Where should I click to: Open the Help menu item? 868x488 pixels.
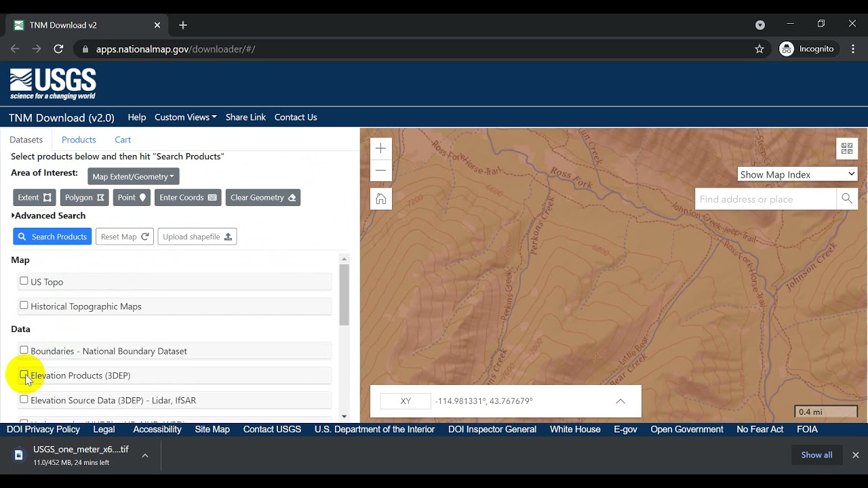tap(137, 117)
